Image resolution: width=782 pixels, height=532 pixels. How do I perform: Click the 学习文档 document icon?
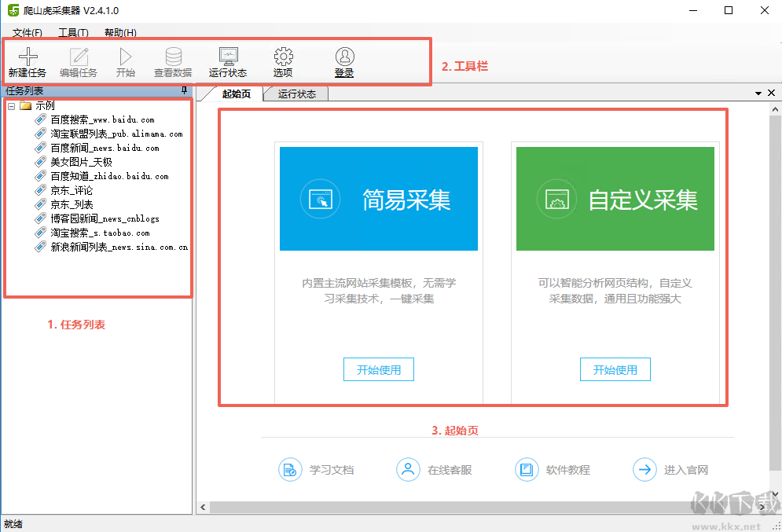(290, 470)
